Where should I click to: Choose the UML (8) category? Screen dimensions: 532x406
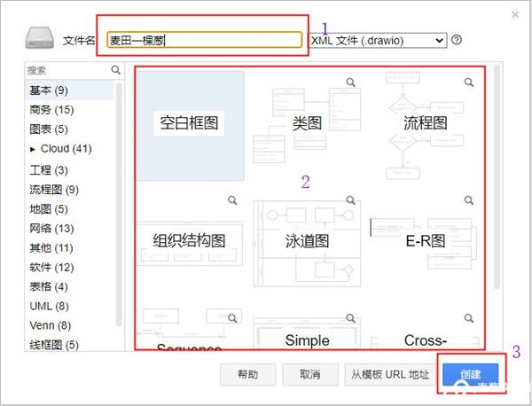48,306
